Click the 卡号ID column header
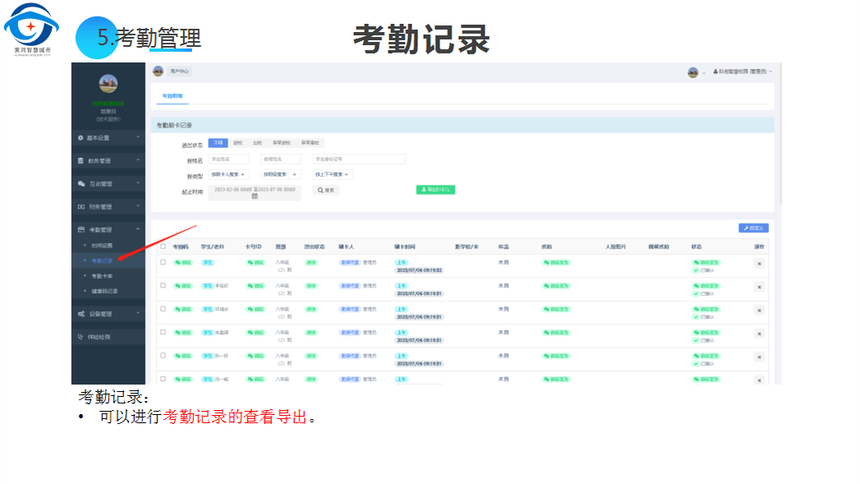The height and width of the screenshot is (484, 860). tap(253, 247)
